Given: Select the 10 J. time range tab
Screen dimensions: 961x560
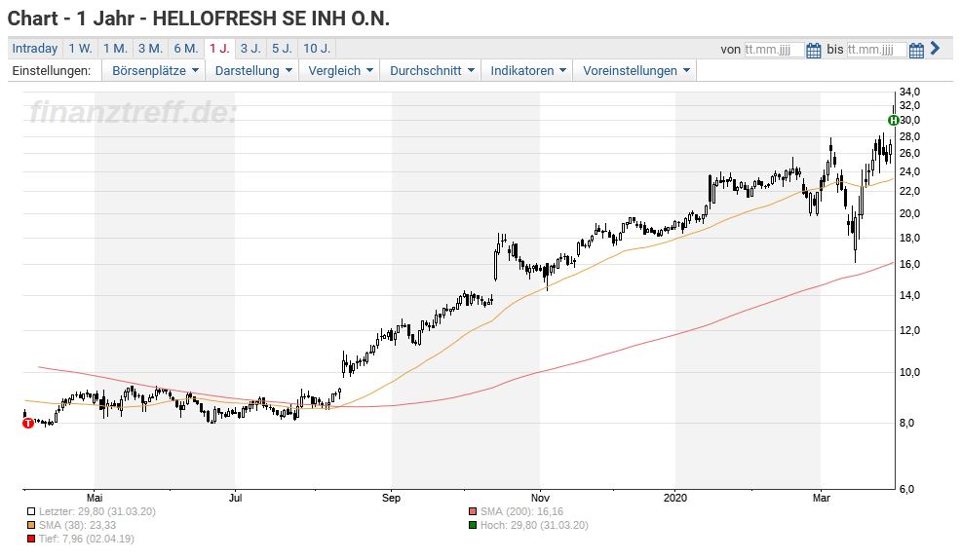Looking at the screenshot, I should (x=317, y=49).
